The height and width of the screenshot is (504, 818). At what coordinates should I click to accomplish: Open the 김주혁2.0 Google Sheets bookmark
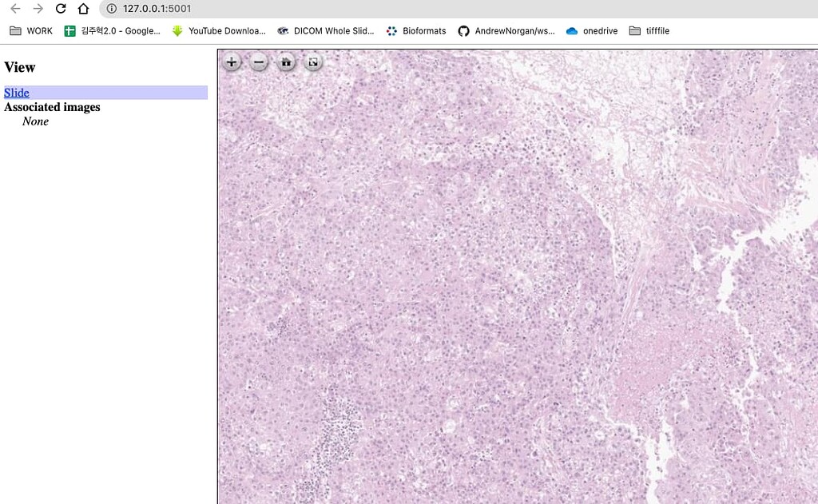pos(112,30)
